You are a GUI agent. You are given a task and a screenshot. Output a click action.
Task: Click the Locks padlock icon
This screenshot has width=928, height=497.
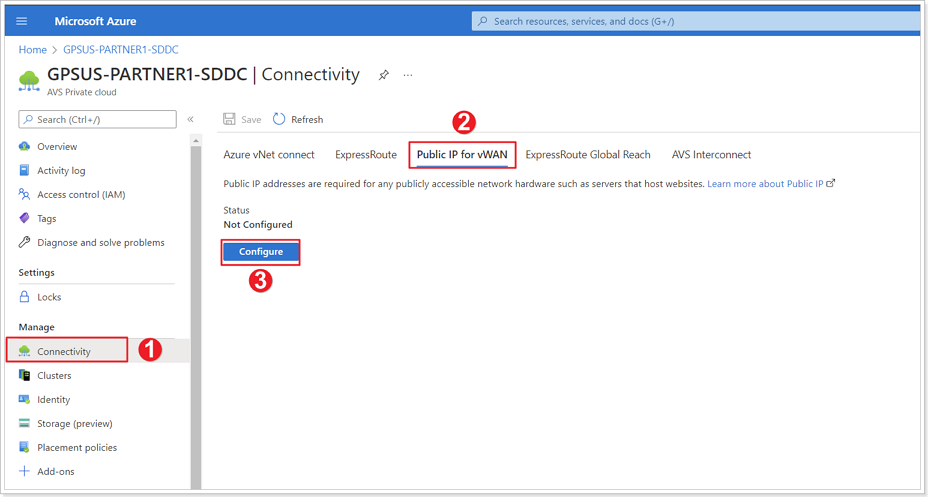pyautogui.click(x=24, y=296)
